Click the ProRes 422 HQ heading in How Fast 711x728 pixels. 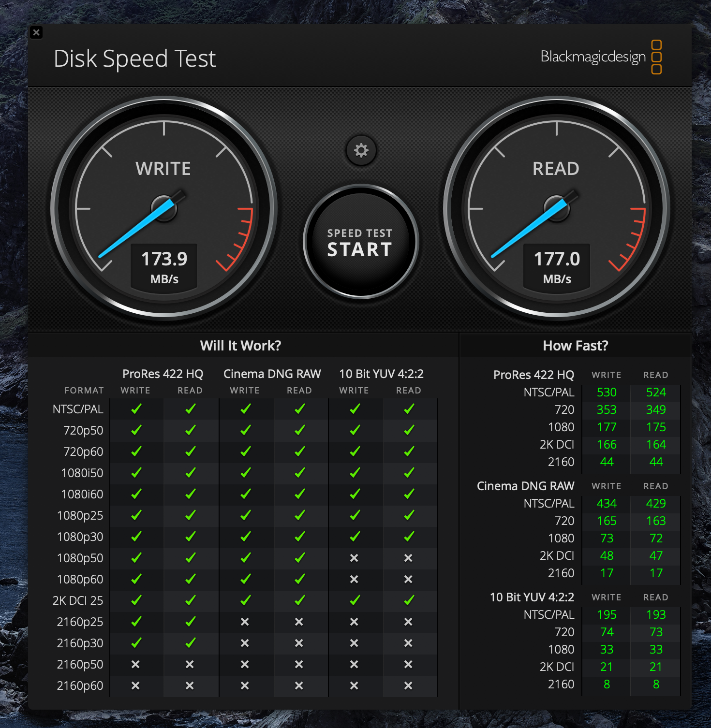tap(533, 375)
